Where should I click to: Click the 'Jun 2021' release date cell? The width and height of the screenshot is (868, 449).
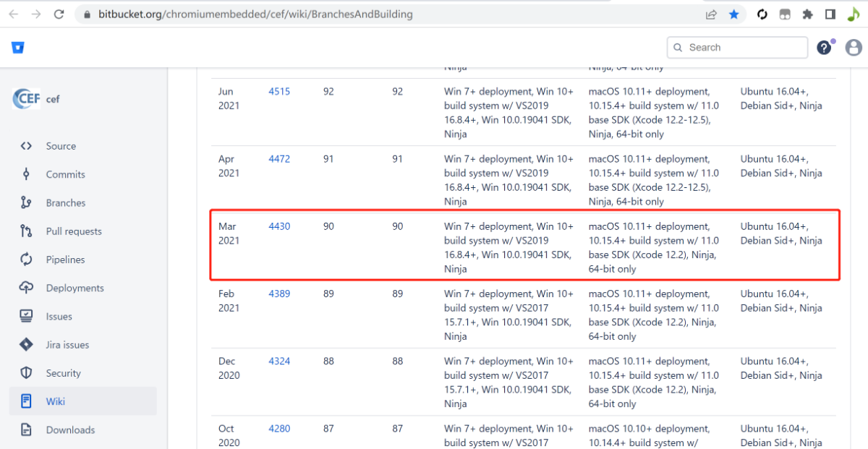point(229,99)
